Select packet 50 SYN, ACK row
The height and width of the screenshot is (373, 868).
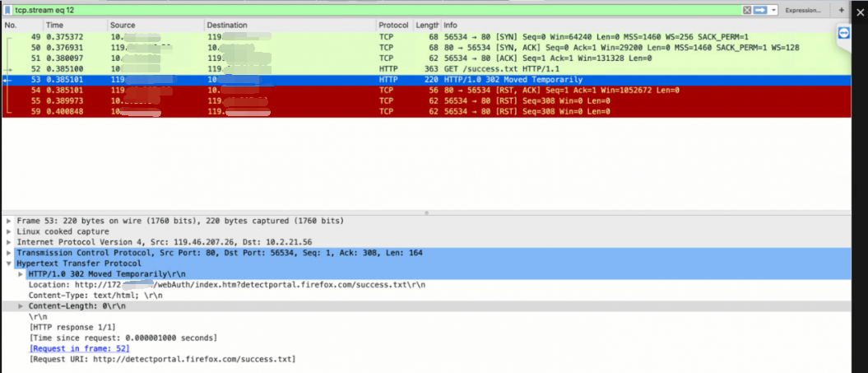click(x=426, y=48)
